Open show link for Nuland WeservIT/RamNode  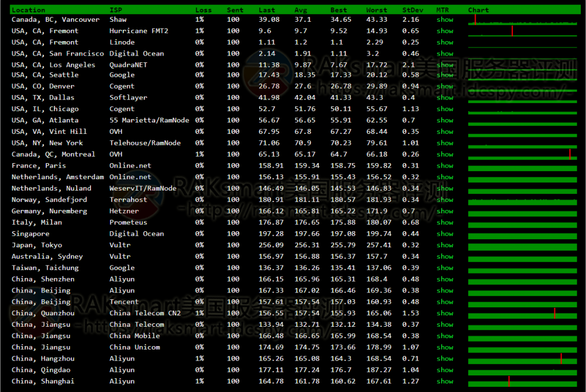click(x=445, y=188)
